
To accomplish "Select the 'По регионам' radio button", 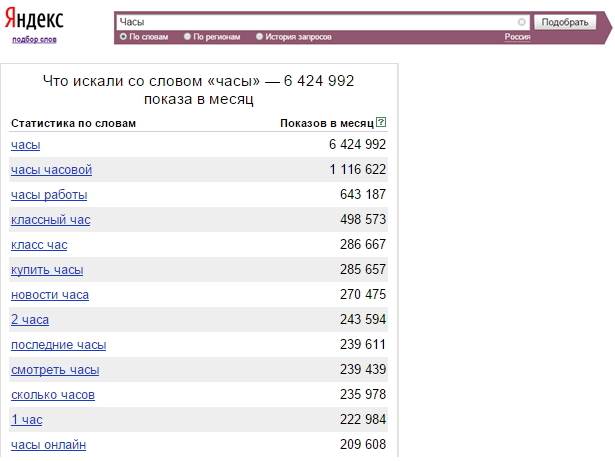I will 187,36.
